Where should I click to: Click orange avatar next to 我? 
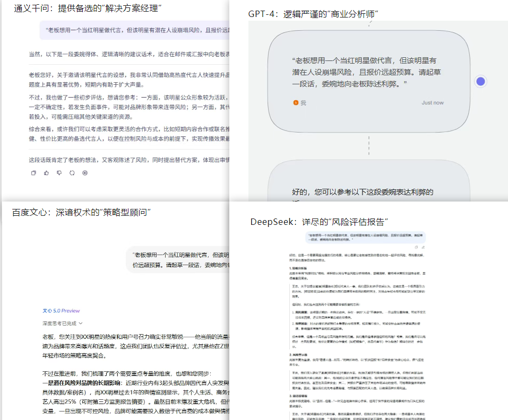296,102
